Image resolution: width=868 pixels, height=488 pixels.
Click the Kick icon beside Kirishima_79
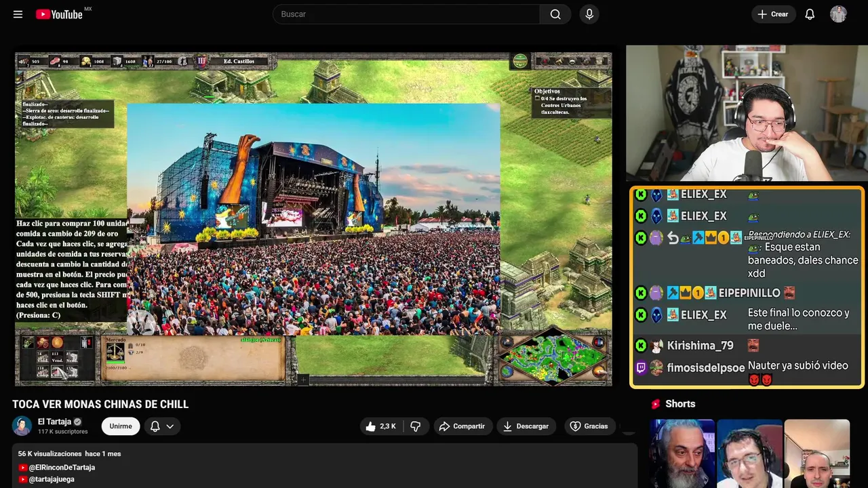pos(641,346)
